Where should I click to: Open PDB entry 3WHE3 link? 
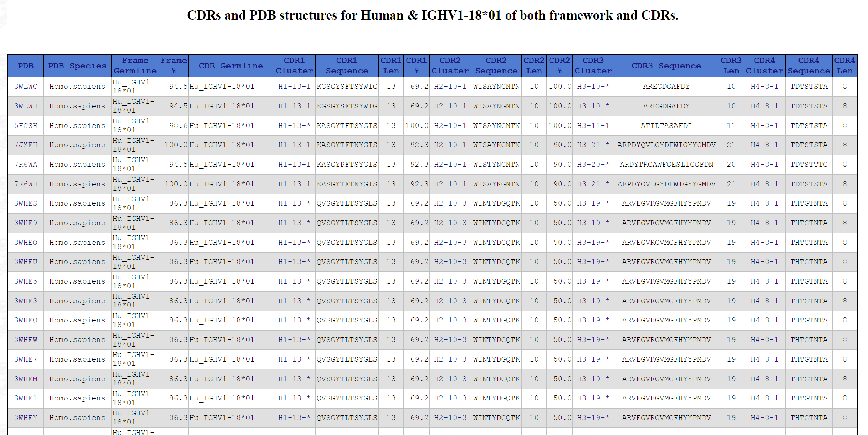(x=26, y=301)
